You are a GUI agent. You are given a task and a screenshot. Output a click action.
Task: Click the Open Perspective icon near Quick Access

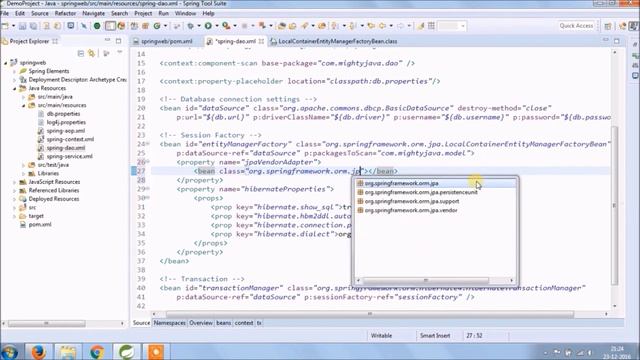tap(608, 26)
